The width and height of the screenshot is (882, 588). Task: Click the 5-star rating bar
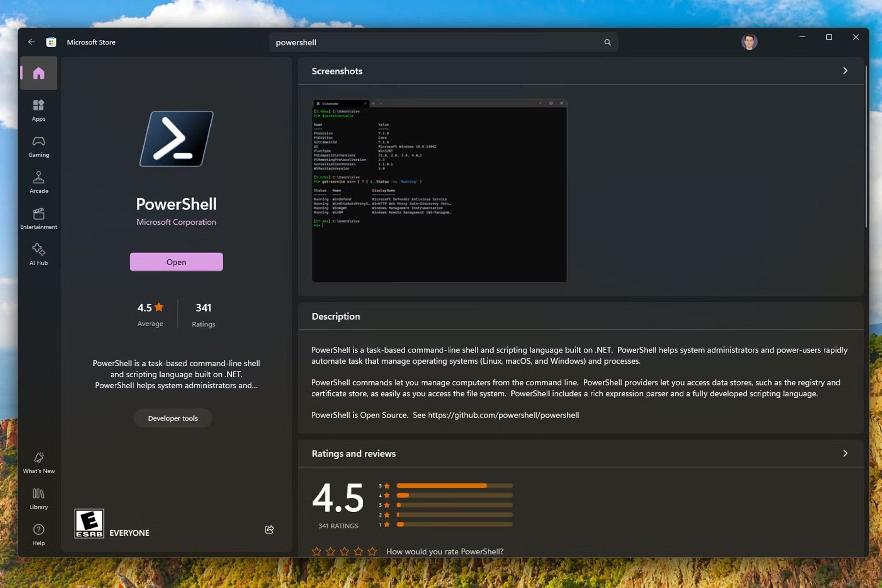(x=454, y=486)
